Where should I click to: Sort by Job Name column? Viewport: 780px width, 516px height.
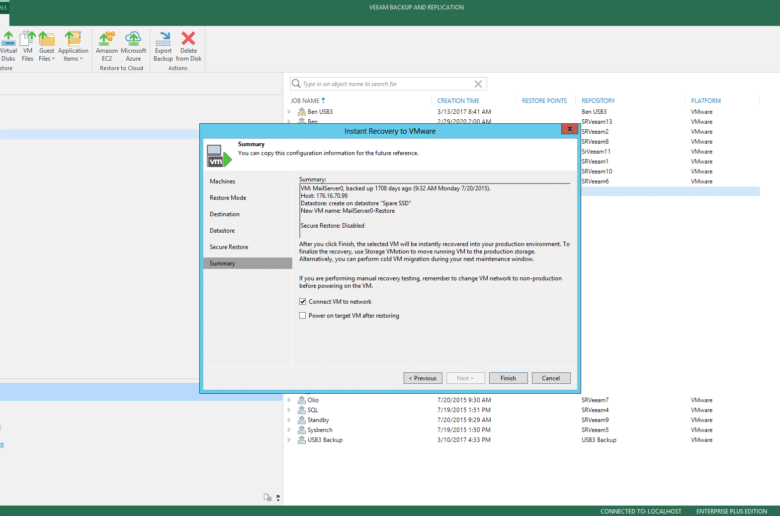point(305,101)
